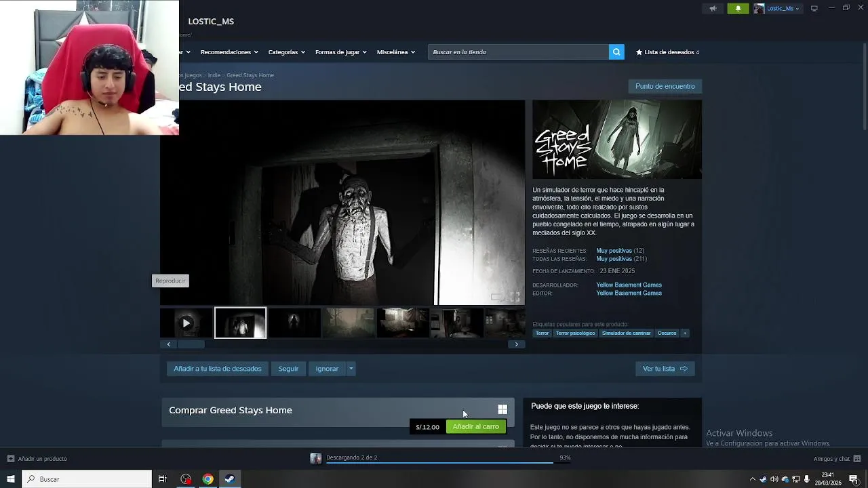Select the highlighted old man screenshot thumbnail
The width and height of the screenshot is (868, 488).
pos(240,323)
